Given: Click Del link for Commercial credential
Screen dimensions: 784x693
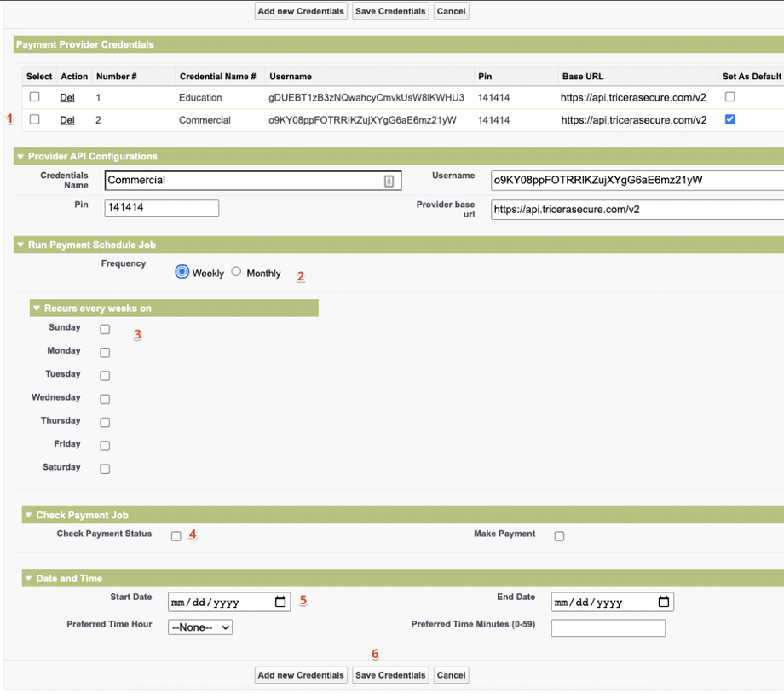Looking at the screenshot, I should tap(67, 120).
